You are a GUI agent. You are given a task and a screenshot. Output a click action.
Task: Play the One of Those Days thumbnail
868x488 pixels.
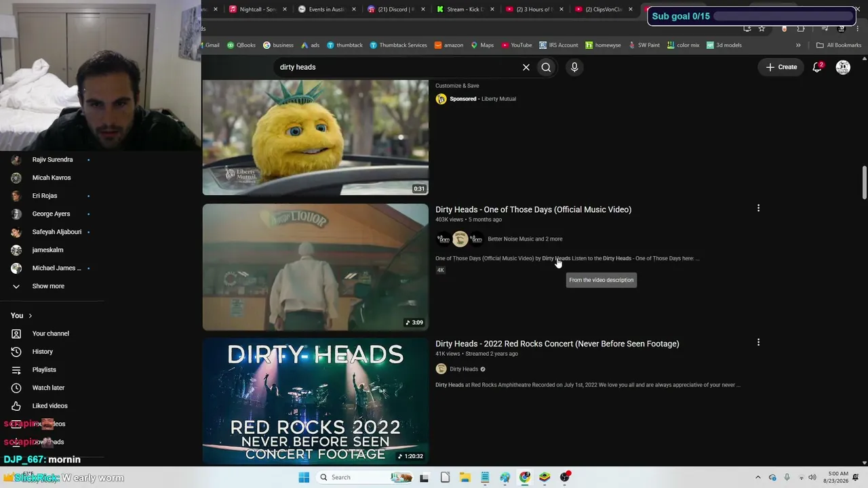point(315,267)
